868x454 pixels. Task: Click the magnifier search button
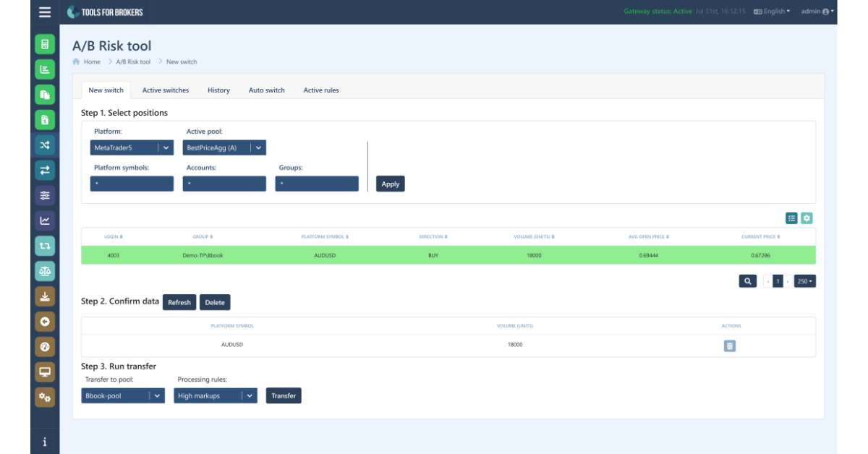[x=748, y=281]
